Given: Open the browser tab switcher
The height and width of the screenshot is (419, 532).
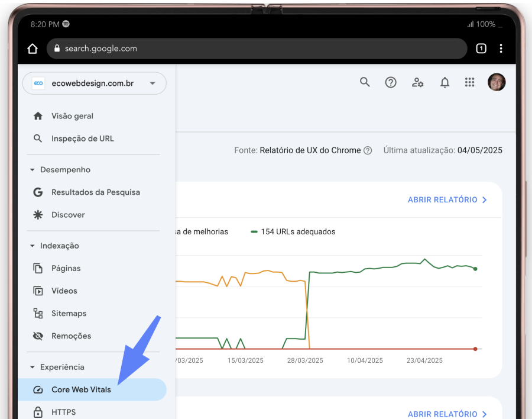Looking at the screenshot, I should (481, 49).
